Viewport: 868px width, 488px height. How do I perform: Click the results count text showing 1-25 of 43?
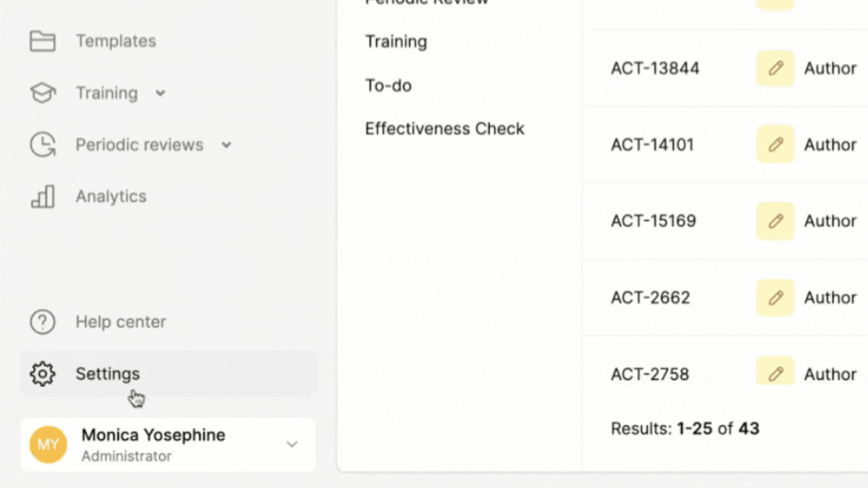[686, 429]
